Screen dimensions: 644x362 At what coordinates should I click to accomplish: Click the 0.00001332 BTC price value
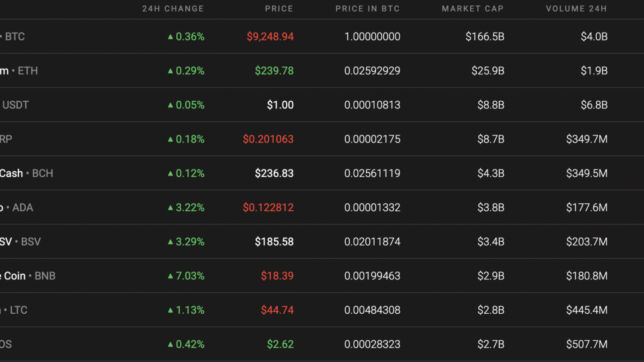(x=372, y=208)
